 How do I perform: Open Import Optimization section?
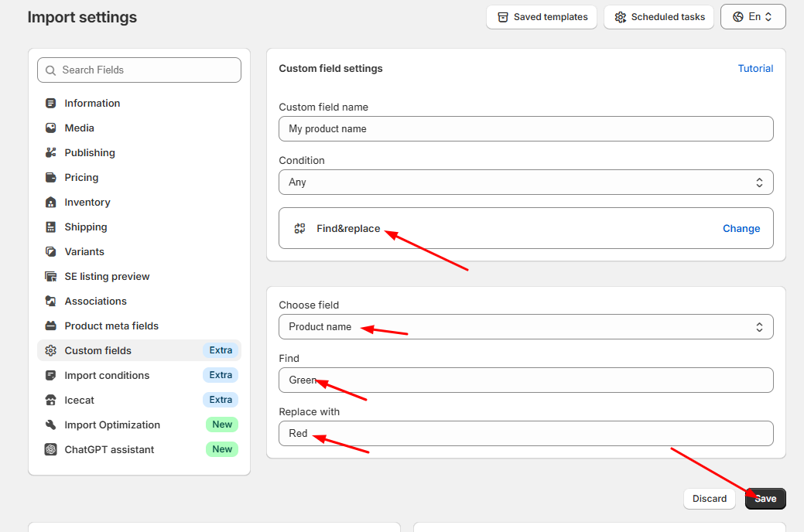(139, 425)
